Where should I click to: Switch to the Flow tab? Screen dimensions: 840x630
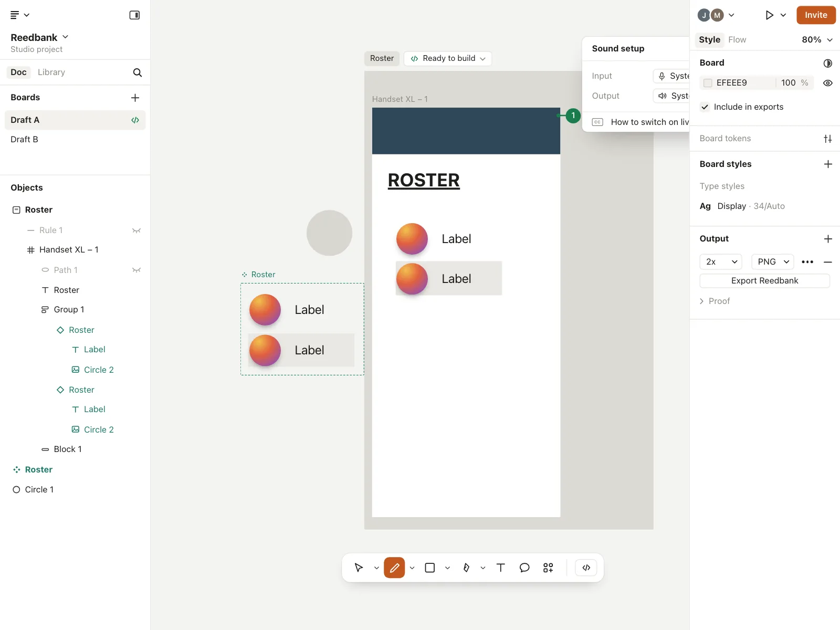[x=737, y=40]
